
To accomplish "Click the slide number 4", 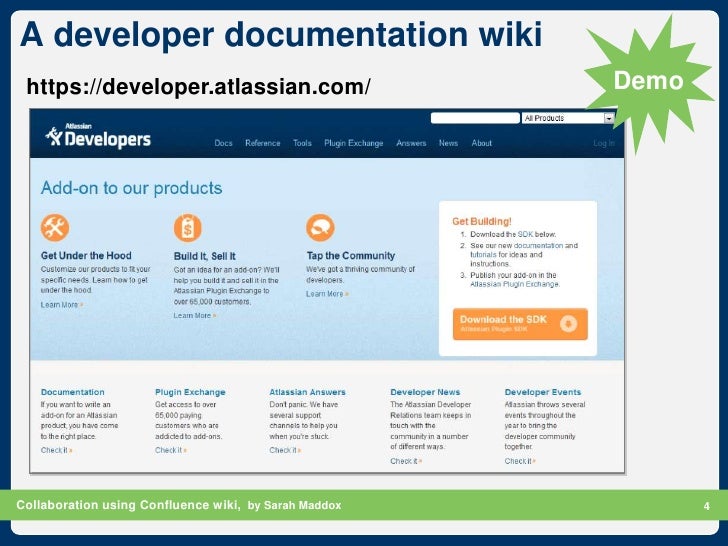I will (707, 506).
